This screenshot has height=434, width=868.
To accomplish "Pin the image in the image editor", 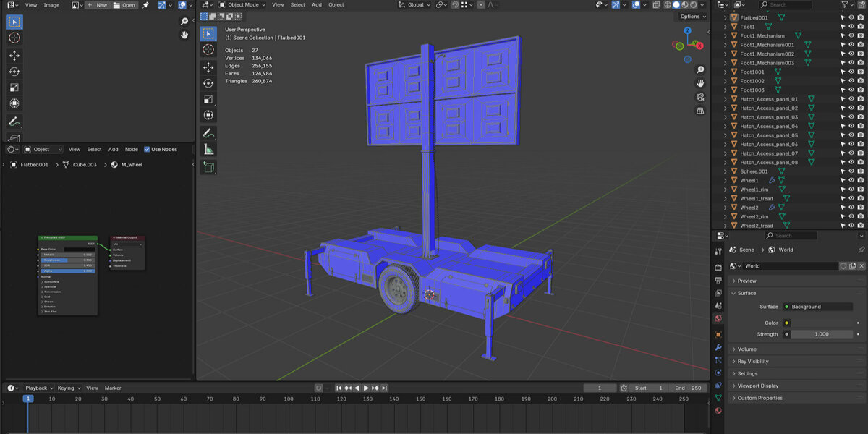I will point(146,4).
